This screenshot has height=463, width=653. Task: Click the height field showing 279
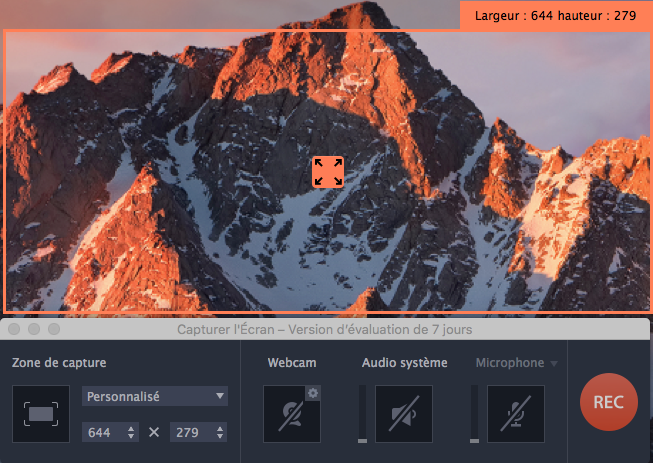[198, 432]
